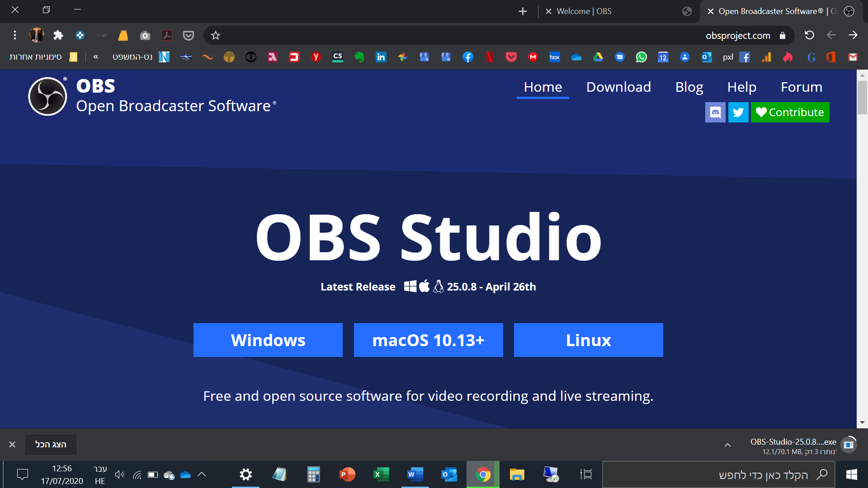868x488 pixels.
Task: Open a new browser tab
Action: pos(523,11)
